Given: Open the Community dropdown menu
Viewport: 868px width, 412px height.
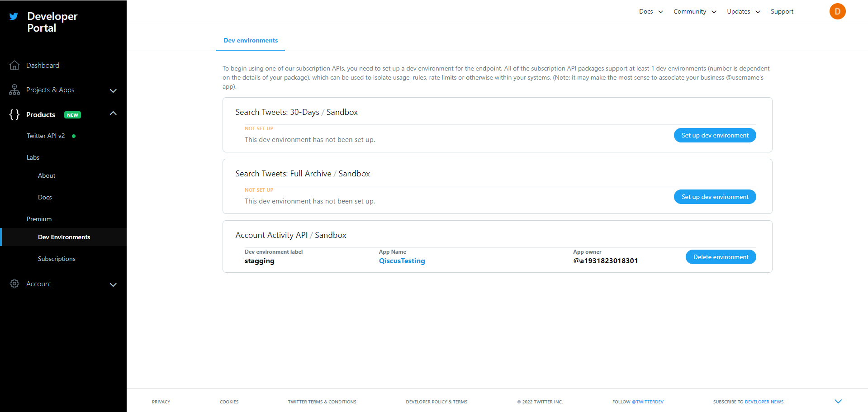Looking at the screenshot, I should coord(694,11).
